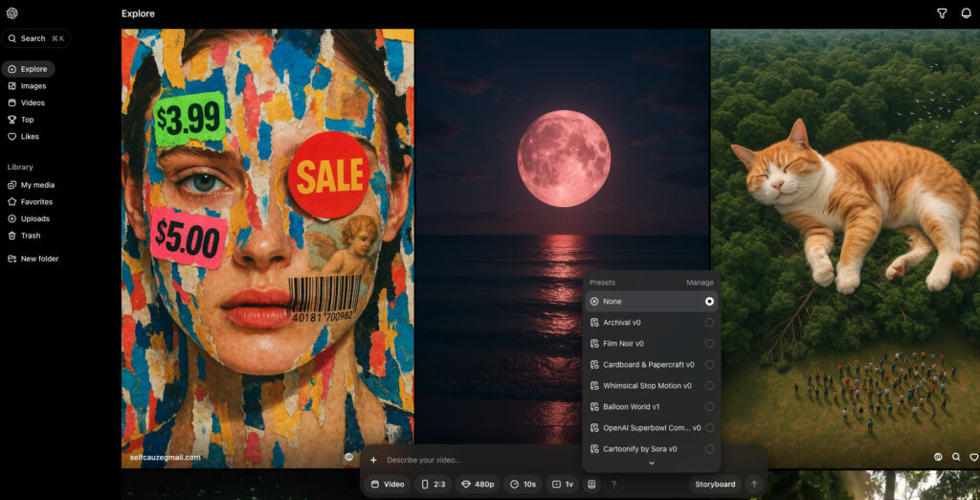The width and height of the screenshot is (980, 500).
Task: Open Trash in Library
Action: [24, 236]
